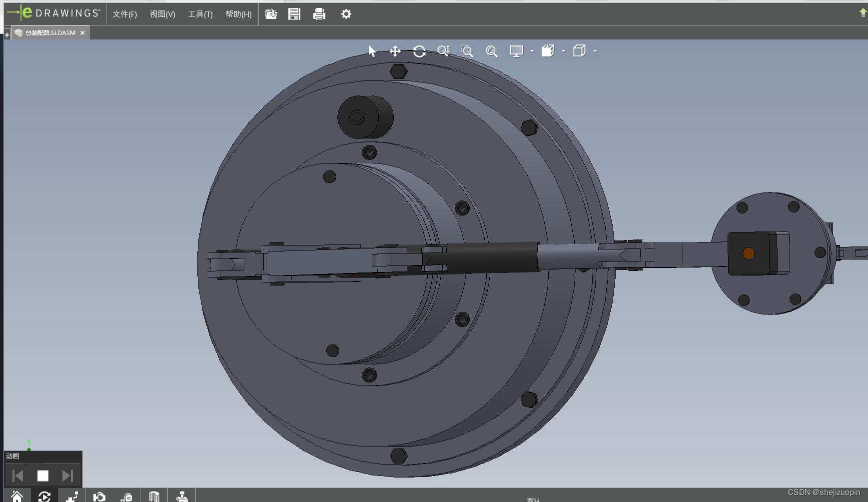Click the eDrawings logo
This screenshot has width=868, height=502.
54,13
